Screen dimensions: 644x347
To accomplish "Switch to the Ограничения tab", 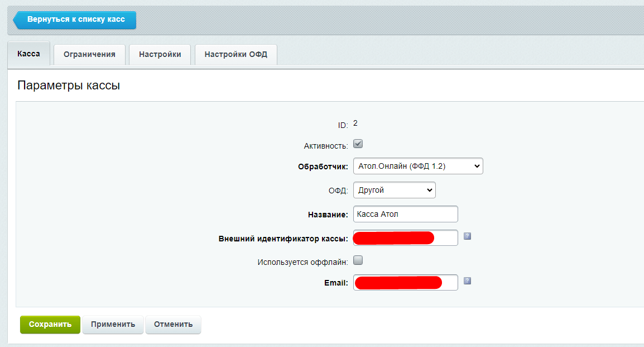I will 89,54.
